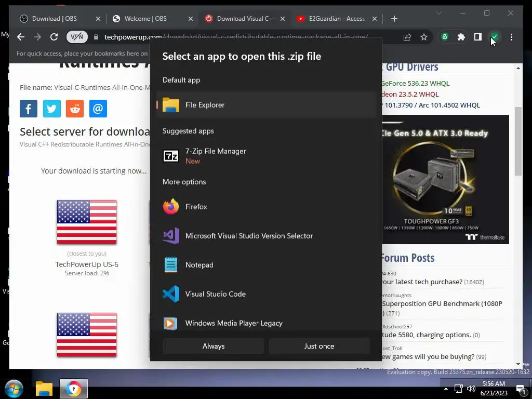Image resolution: width=532 pixels, height=399 pixels.
Task: Open the tab search dropdown arrow
Action: click(x=438, y=13)
